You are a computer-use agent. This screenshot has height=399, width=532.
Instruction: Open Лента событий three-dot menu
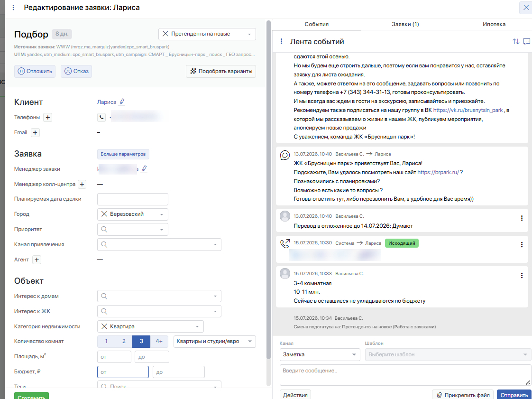pyautogui.click(x=281, y=41)
